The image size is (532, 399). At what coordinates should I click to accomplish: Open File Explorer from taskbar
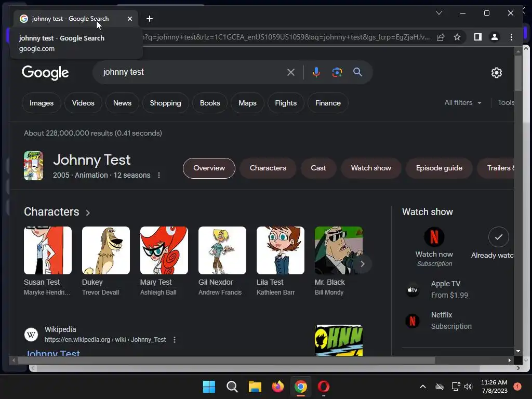pyautogui.click(x=255, y=387)
